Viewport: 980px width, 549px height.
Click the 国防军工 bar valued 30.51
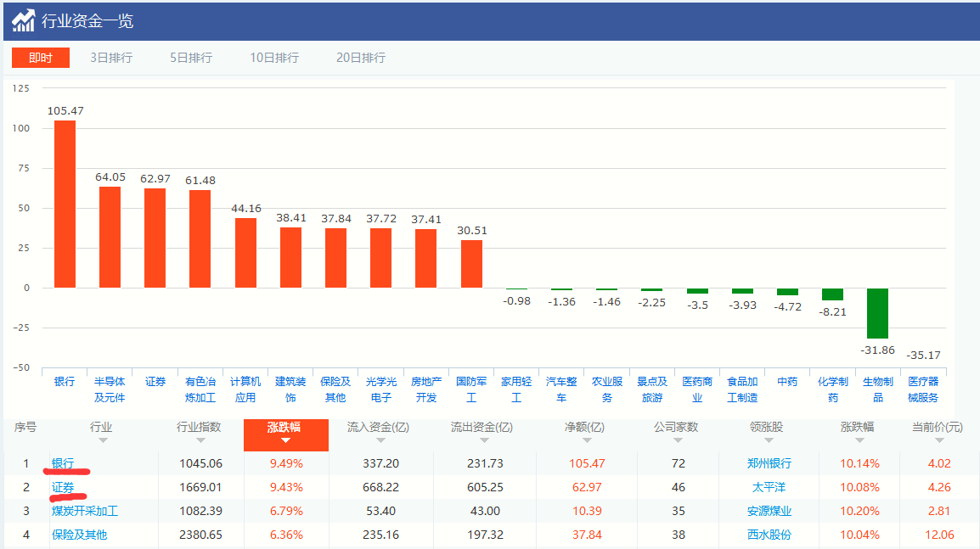click(x=472, y=264)
